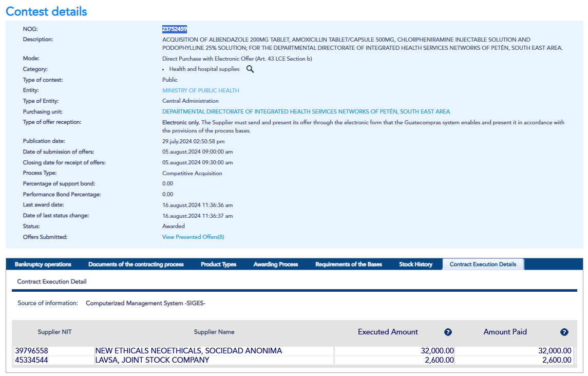
Task: View the Stock History tab
Action: [415, 265]
